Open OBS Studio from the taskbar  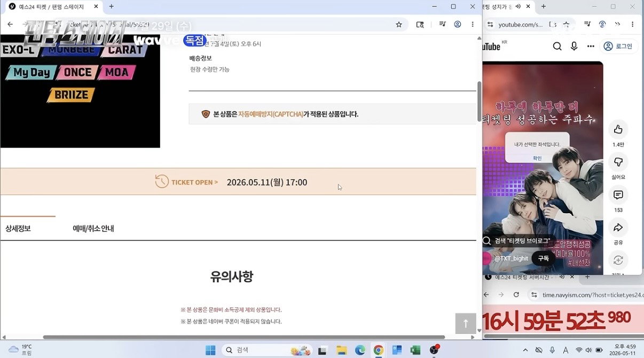[x=435, y=350]
